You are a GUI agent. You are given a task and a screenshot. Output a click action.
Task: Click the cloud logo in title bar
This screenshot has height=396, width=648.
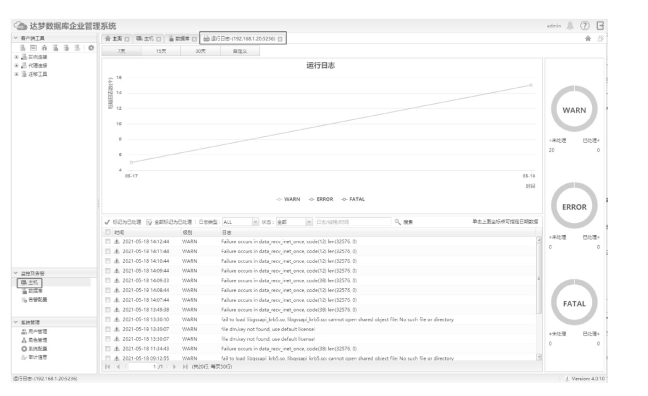(x=20, y=26)
